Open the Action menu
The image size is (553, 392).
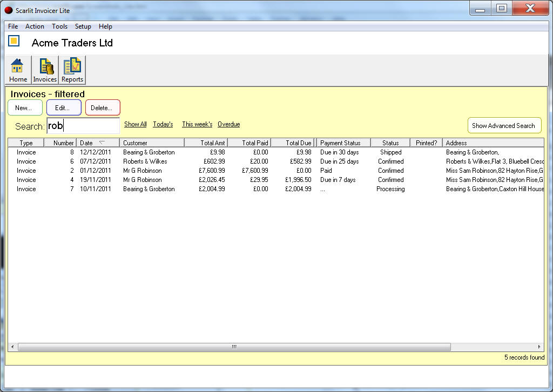coord(35,26)
